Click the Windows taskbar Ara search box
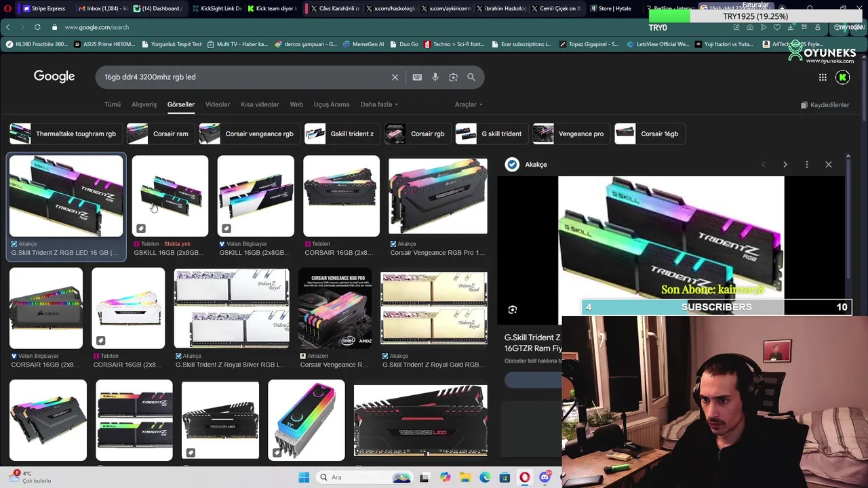Viewport: 868px width, 488px height. coord(364,477)
